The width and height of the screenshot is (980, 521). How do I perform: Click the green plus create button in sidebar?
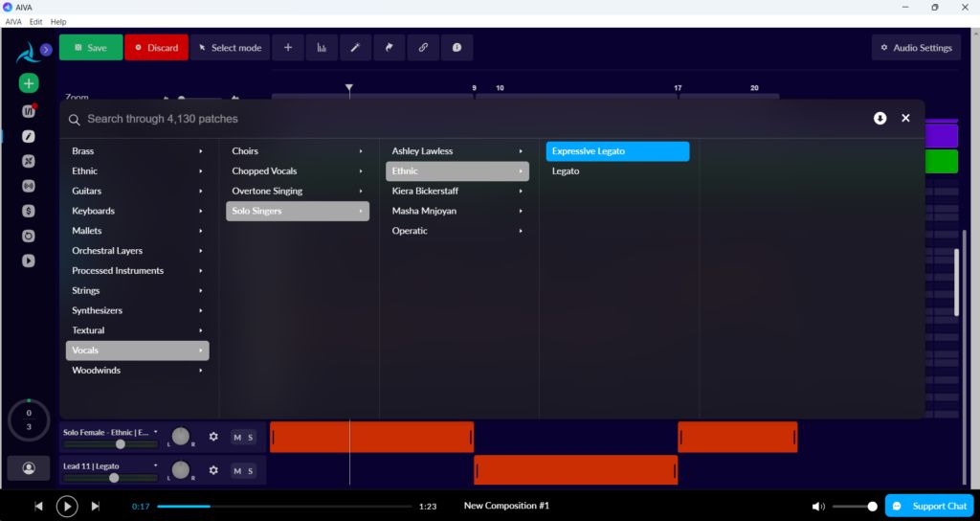coord(29,83)
